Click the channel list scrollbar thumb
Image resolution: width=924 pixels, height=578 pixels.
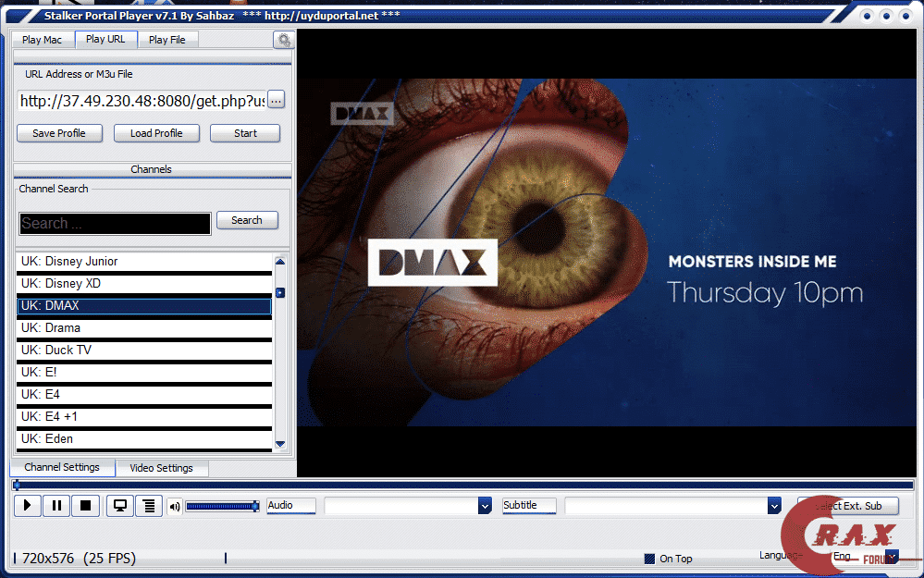point(280,293)
